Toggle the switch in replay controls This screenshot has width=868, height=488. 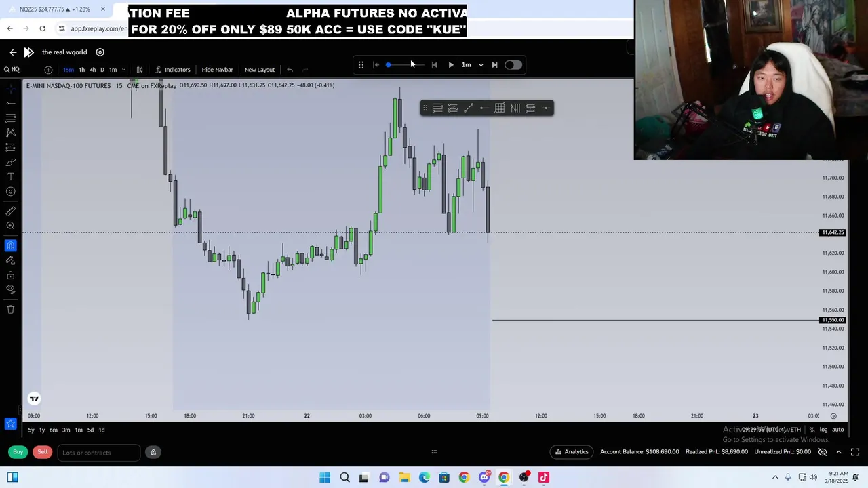513,65
